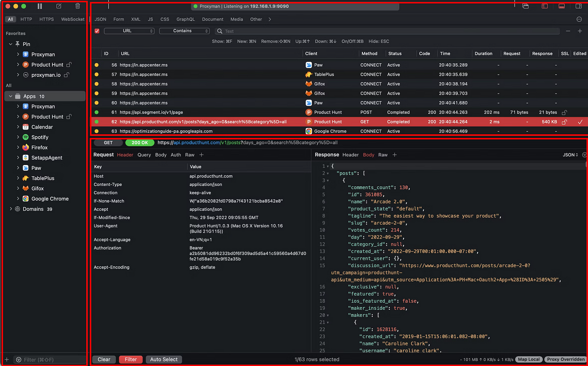Click the SetappAgent icon in sidebar
Screen dimensions: 588x366
(x=26, y=158)
